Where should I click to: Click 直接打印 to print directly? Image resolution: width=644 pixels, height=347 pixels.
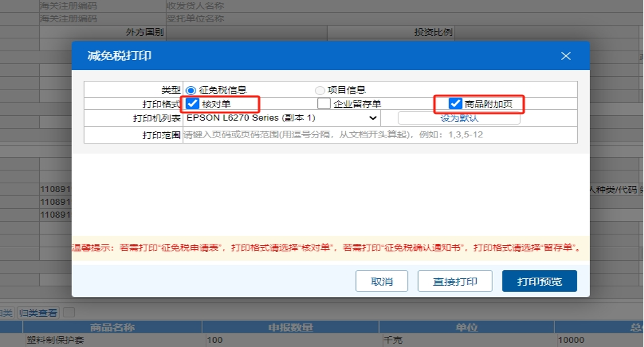click(455, 282)
